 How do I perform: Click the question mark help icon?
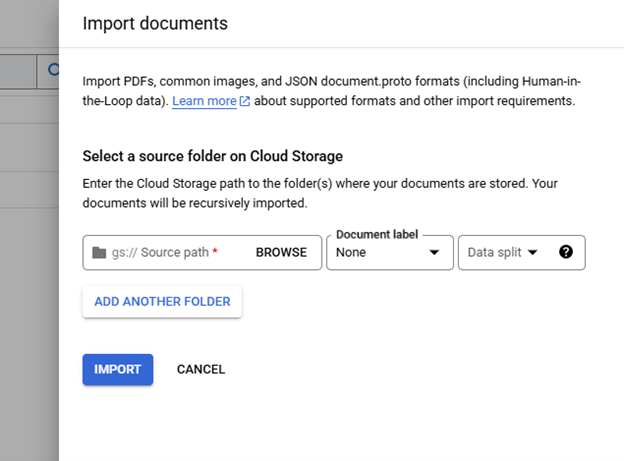[566, 253]
